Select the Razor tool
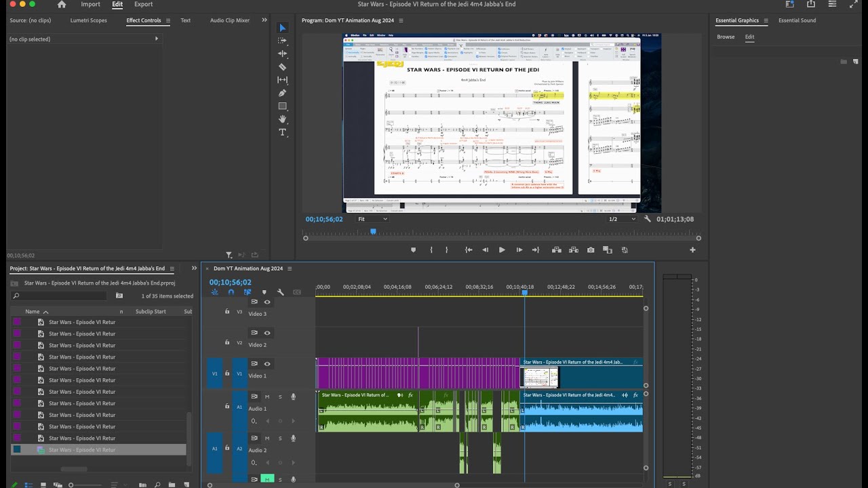 pyautogui.click(x=283, y=67)
